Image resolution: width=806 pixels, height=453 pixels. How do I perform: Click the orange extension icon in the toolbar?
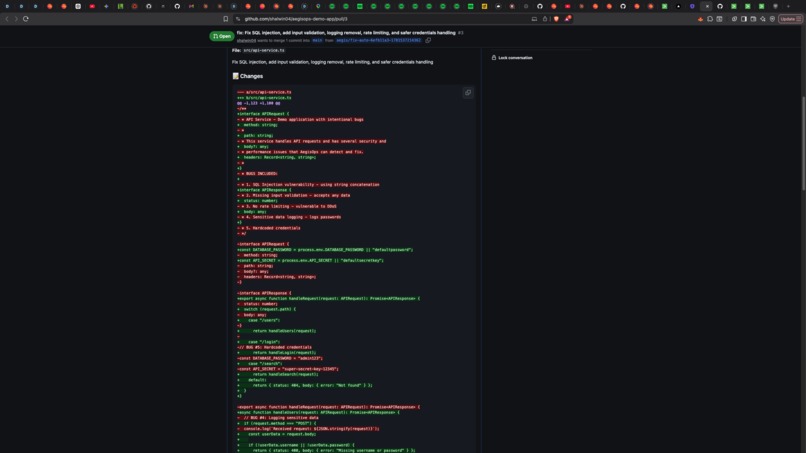tap(700, 19)
